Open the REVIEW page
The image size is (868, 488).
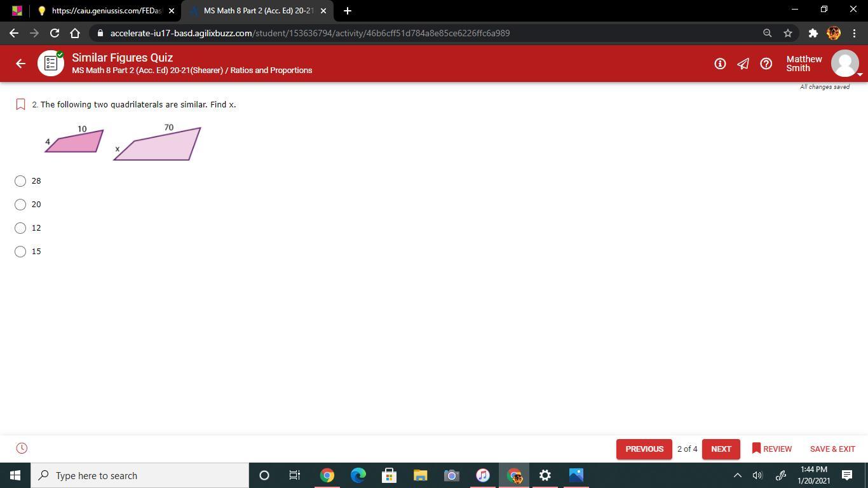(771, 449)
